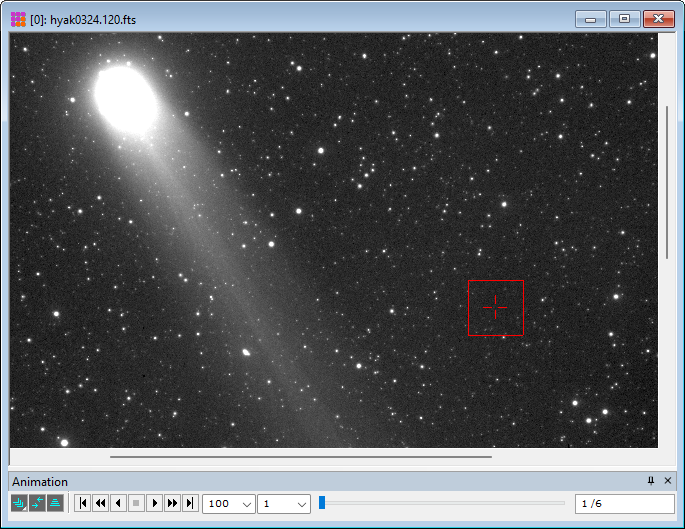Click the horizontal scrollbar below the image
The height and width of the screenshot is (529, 685).
(x=301, y=457)
